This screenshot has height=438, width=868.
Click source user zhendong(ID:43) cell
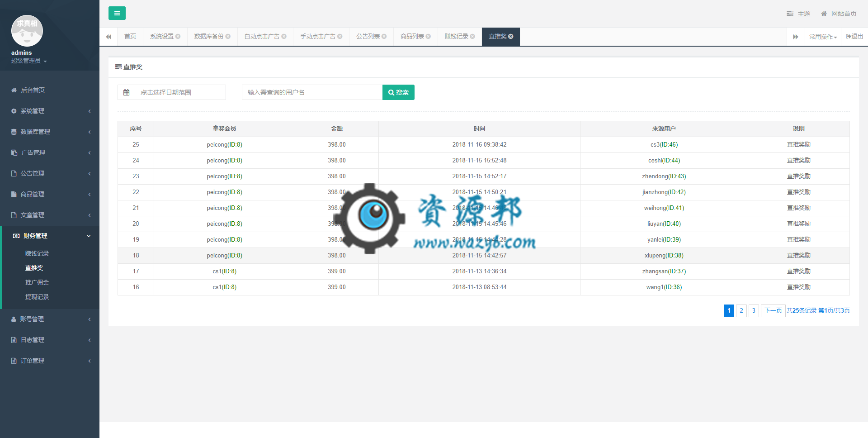(x=664, y=176)
